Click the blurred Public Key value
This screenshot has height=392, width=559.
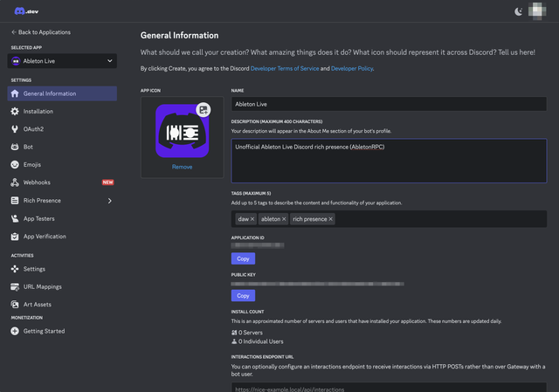click(317, 284)
